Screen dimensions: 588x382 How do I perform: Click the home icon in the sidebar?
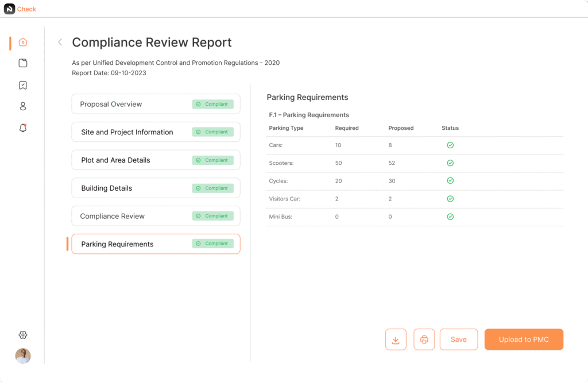(x=23, y=42)
